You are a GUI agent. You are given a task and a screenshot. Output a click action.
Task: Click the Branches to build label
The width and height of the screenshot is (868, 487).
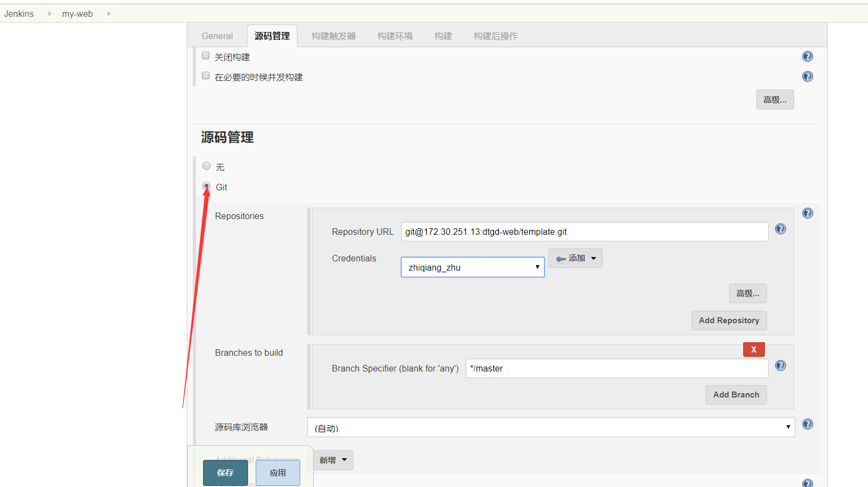[249, 353]
